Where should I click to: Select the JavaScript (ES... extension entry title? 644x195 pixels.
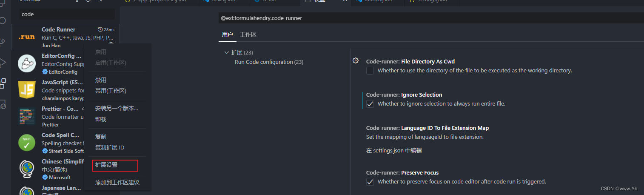click(x=62, y=82)
